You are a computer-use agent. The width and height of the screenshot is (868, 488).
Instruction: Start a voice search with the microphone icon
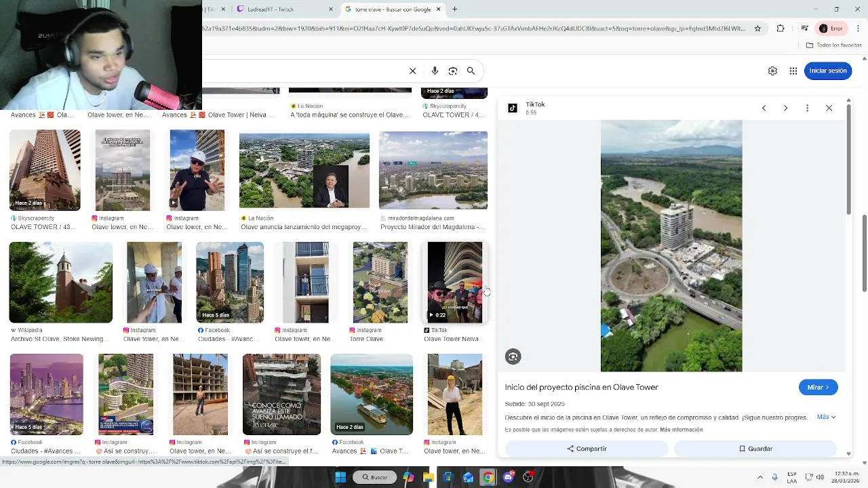(x=435, y=70)
